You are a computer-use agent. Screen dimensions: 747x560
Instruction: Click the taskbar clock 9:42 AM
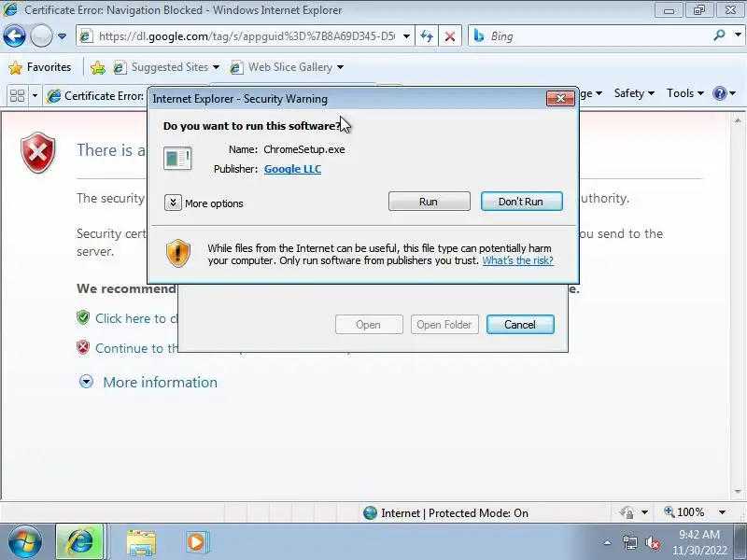699,535
